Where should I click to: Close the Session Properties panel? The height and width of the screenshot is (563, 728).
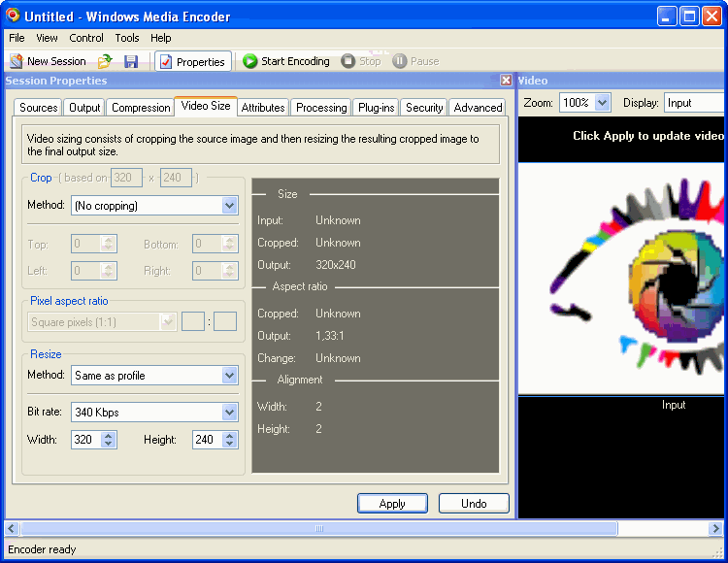[506, 81]
